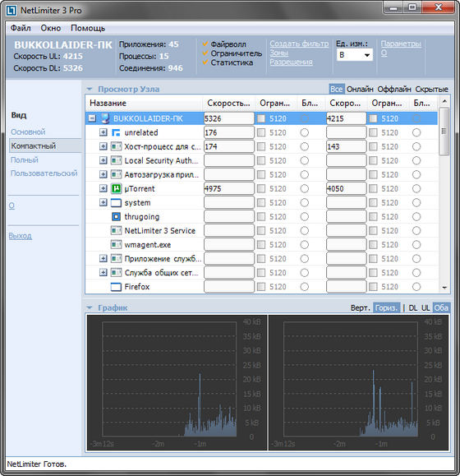Select download block radio for unrelated
The width and height of the screenshot is (460, 476).
tap(305, 132)
